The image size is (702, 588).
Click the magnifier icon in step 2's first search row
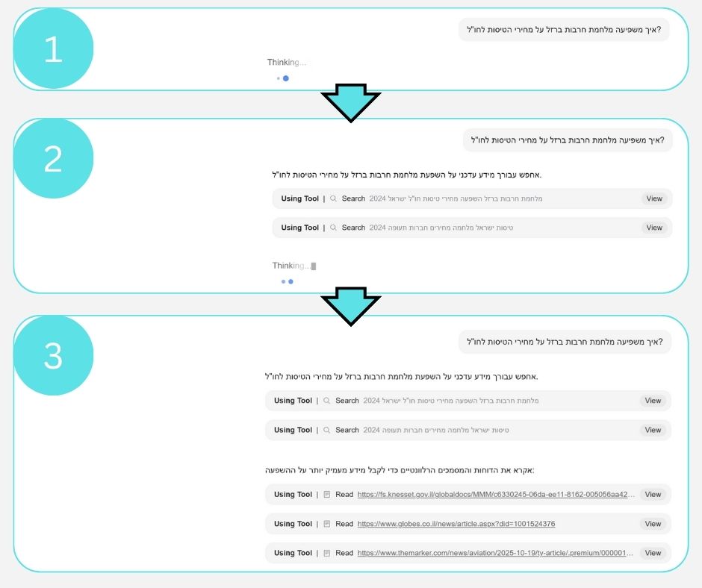334,199
